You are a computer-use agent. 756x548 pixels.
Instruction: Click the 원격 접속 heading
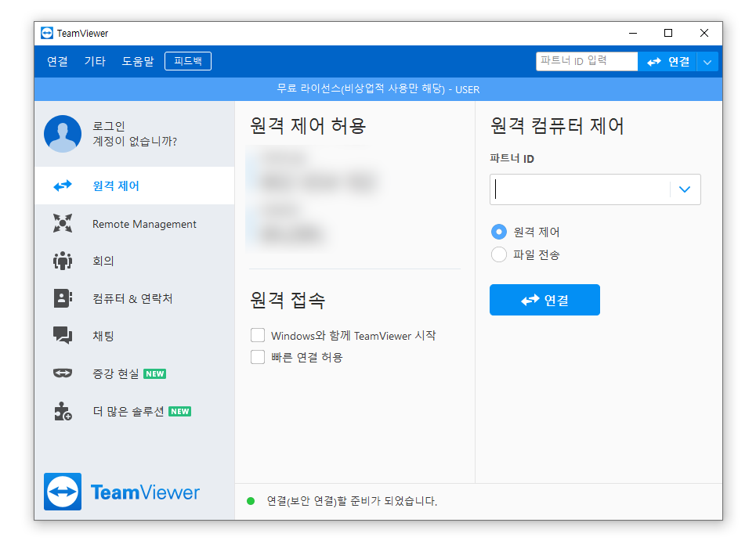288,300
